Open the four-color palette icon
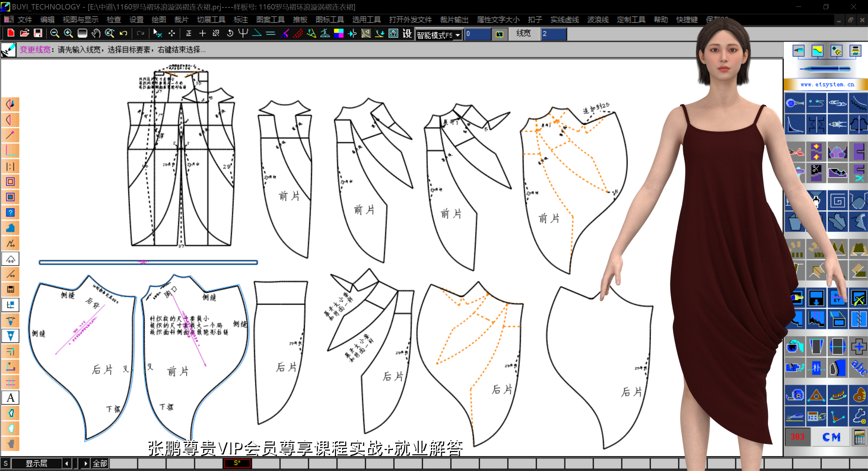Image resolution: width=868 pixels, height=471 pixels. (339, 33)
